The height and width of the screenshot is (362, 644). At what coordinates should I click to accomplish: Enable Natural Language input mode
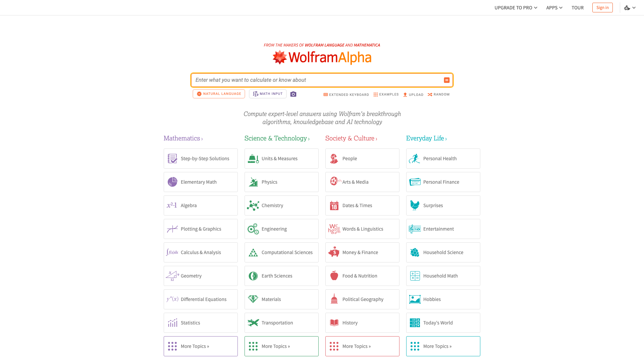(219, 94)
